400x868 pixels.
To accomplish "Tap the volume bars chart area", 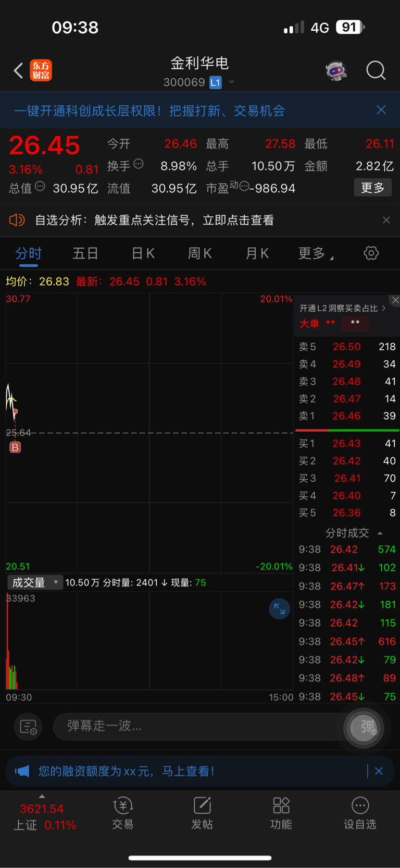I will tap(149, 641).
